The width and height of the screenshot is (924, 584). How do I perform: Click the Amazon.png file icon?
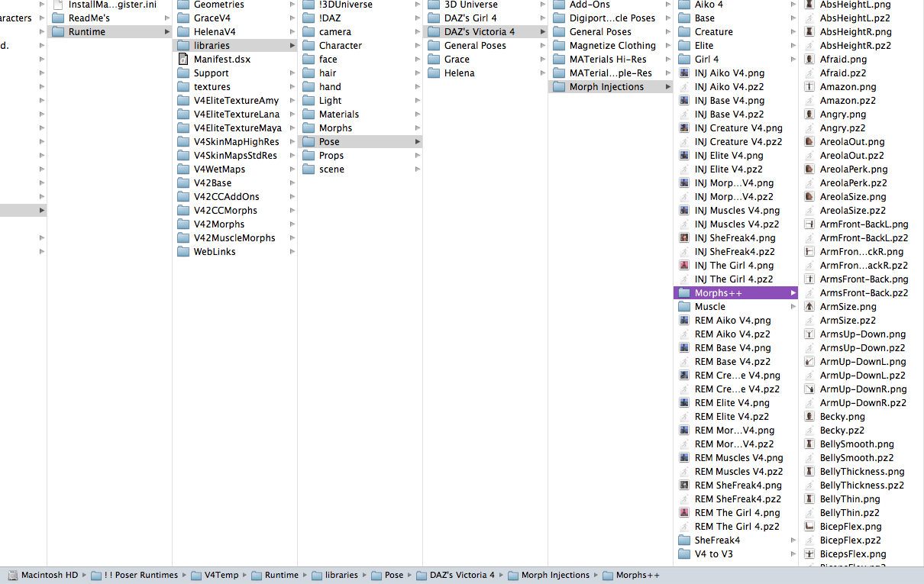809,87
